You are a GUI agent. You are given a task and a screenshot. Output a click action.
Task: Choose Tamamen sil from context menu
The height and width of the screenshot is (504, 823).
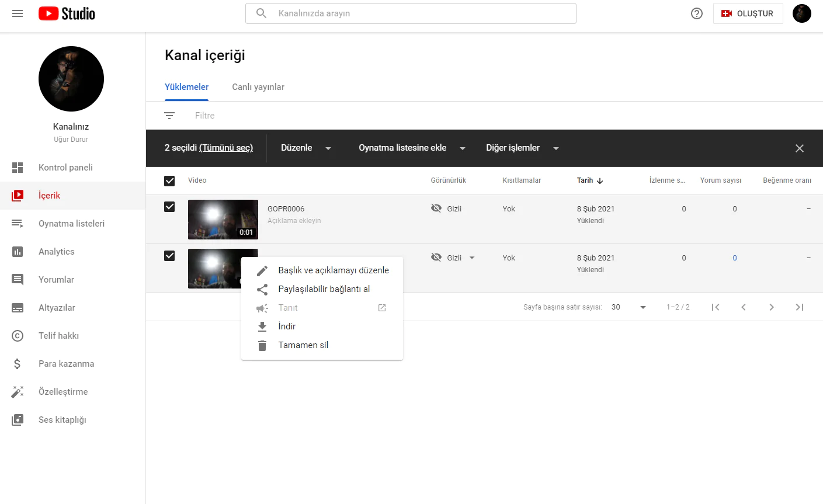pyautogui.click(x=303, y=345)
